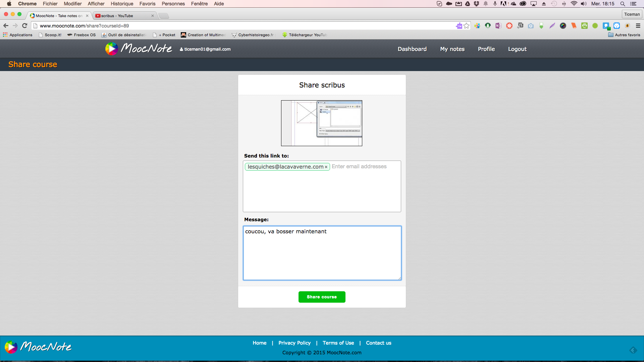Click Logout in the header
The width and height of the screenshot is (644, 362).
point(517,49)
